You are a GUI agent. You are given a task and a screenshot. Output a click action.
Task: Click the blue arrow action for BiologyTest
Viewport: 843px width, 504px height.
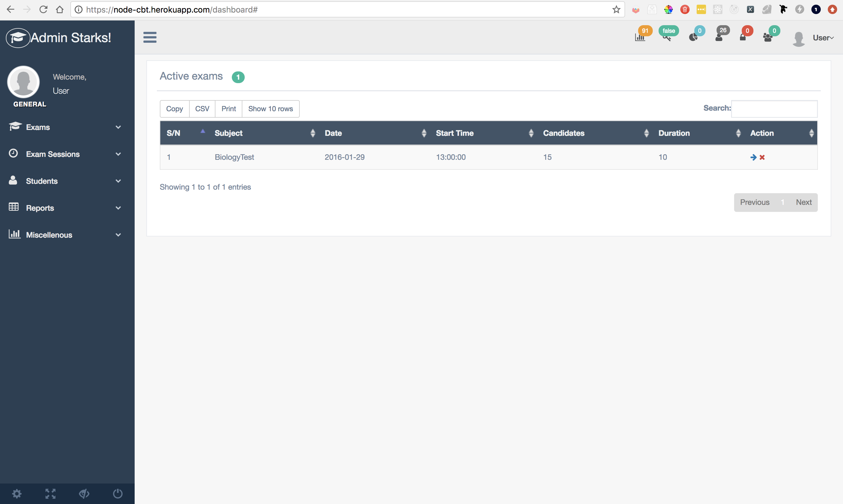coord(753,157)
